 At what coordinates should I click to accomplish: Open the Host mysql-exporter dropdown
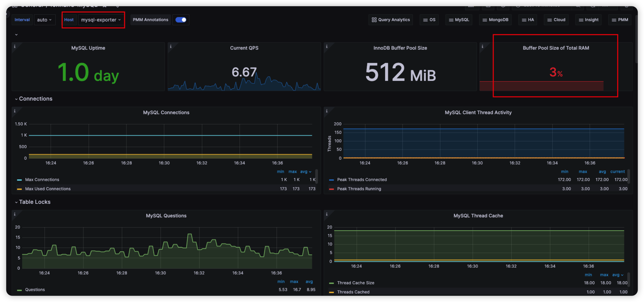[101, 20]
